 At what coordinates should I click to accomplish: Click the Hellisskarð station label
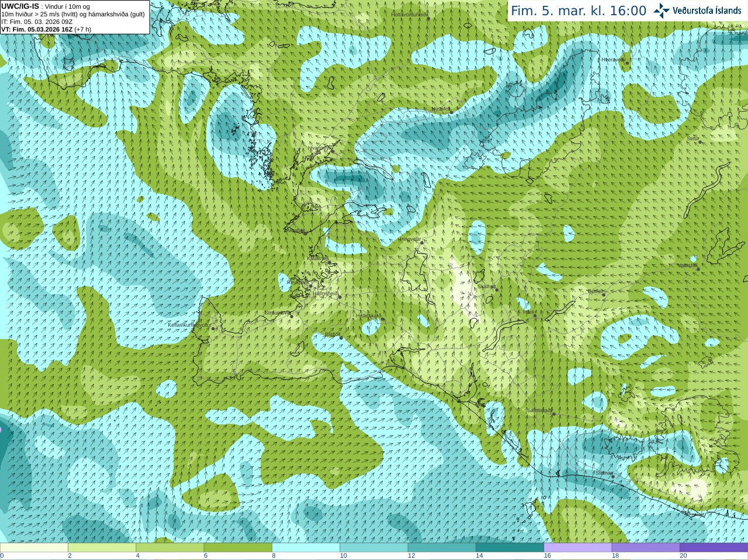point(368,316)
